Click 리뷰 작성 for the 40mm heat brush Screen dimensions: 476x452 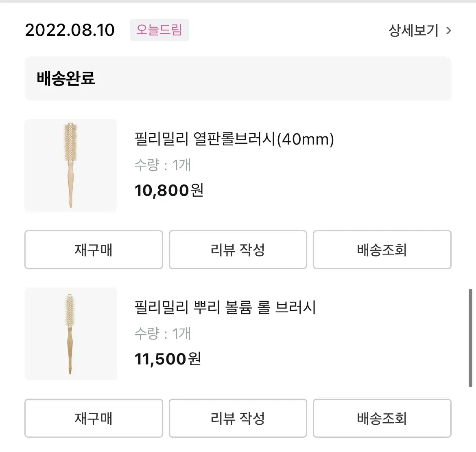pos(238,250)
